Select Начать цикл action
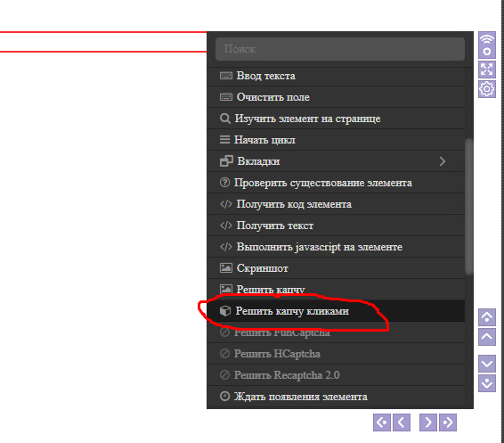The image size is (504, 443). (336, 140)
